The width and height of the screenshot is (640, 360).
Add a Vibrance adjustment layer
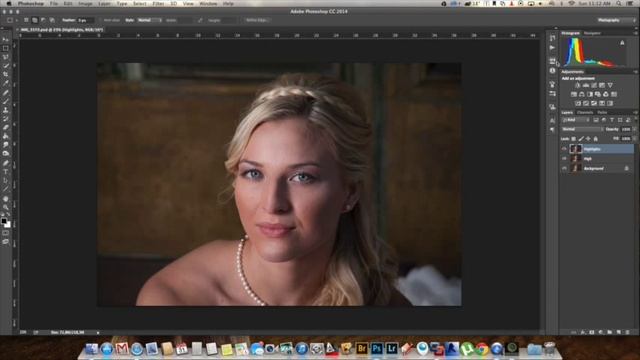[x=610, y=85]
